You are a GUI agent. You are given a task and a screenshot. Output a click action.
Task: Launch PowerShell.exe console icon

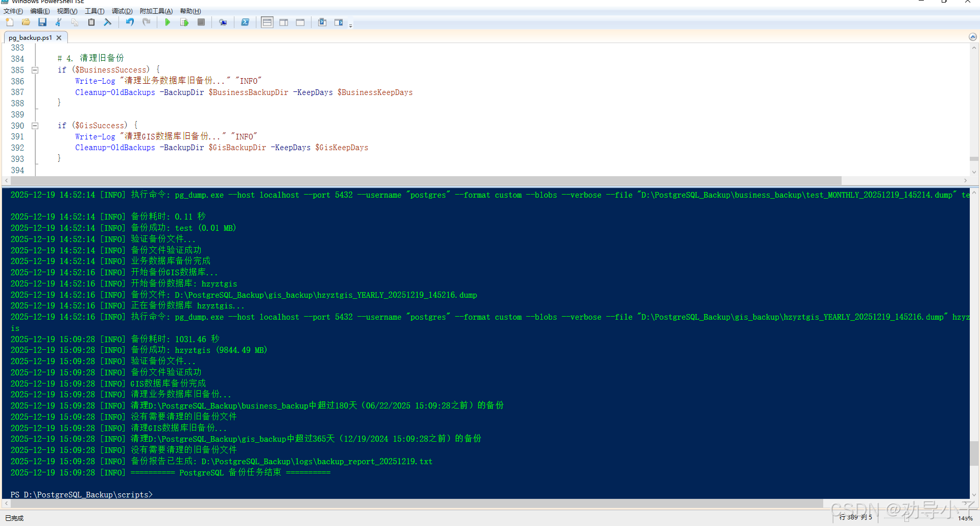pyautogui.click(x=245, y=22)
